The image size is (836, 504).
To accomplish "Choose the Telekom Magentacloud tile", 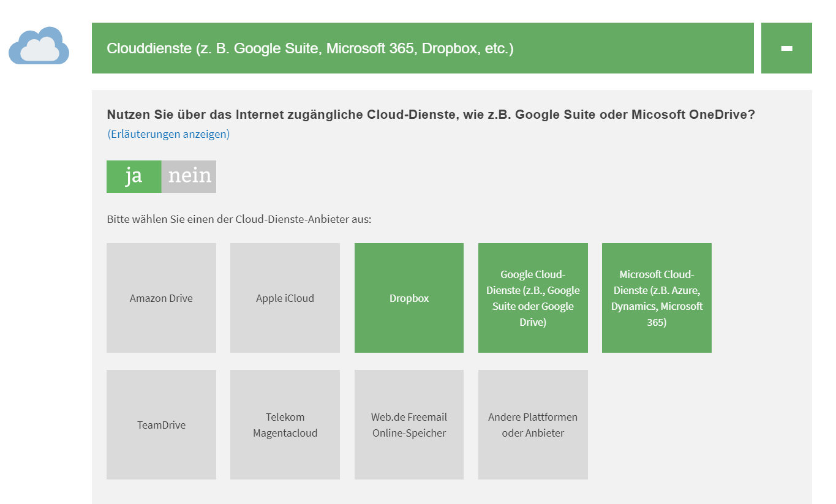I will [x=285, y=425].
